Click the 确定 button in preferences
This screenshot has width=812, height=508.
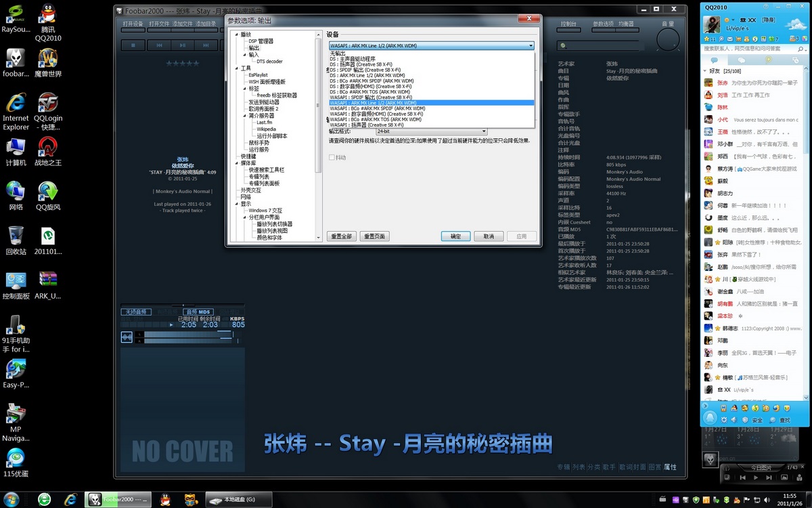[455, 236]
